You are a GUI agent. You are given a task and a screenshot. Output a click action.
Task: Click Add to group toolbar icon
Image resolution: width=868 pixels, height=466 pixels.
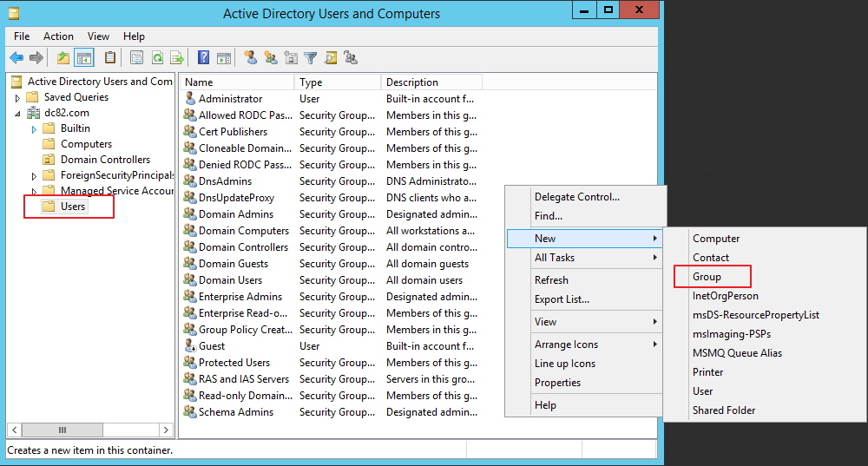click(351, 57)
